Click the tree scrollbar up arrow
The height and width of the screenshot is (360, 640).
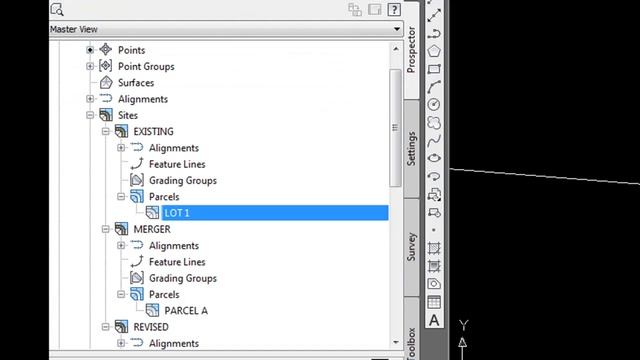(x=396, y=49)
